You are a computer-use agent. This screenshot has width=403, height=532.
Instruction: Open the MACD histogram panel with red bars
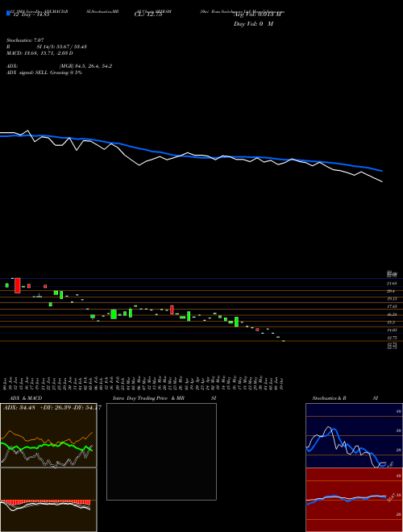(48, 500)
